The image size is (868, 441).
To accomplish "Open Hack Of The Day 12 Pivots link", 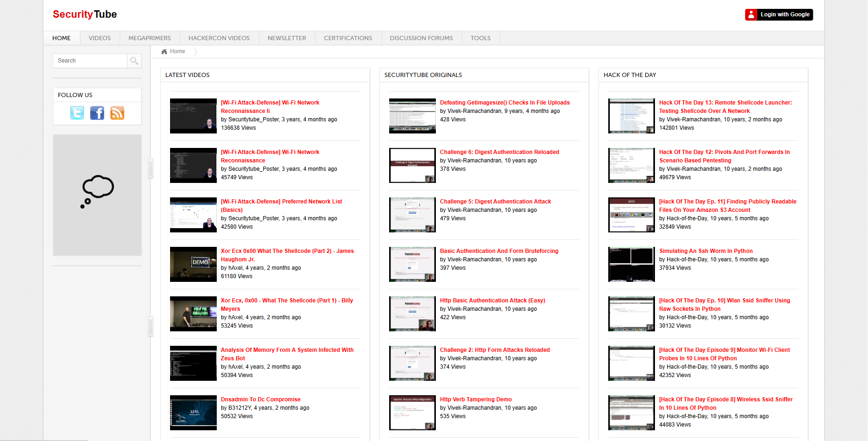I will pos(725,156).
